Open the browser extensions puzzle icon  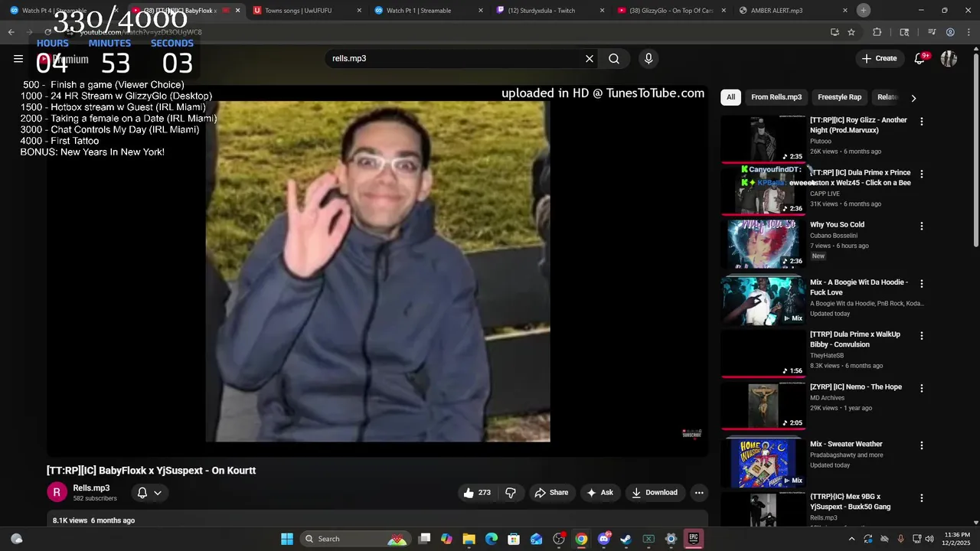coord(877,32)
